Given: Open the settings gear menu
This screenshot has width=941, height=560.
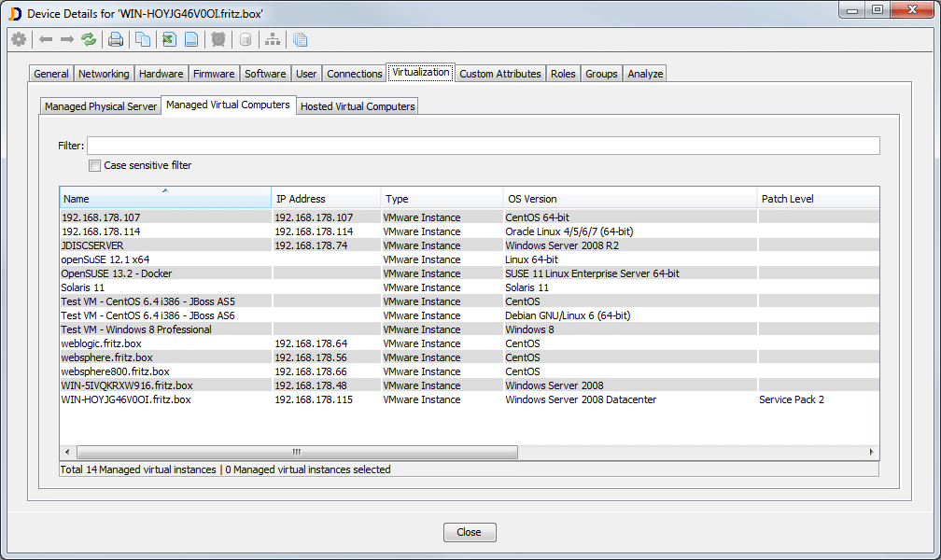Looking at the screenshot, I should pos(19,39).
